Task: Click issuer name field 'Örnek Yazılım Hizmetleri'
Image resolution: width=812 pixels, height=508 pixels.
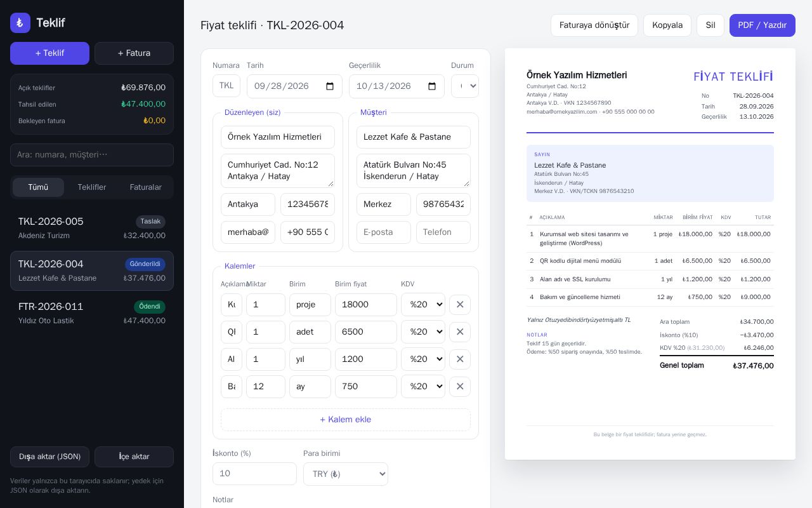Action: [278, 137]
